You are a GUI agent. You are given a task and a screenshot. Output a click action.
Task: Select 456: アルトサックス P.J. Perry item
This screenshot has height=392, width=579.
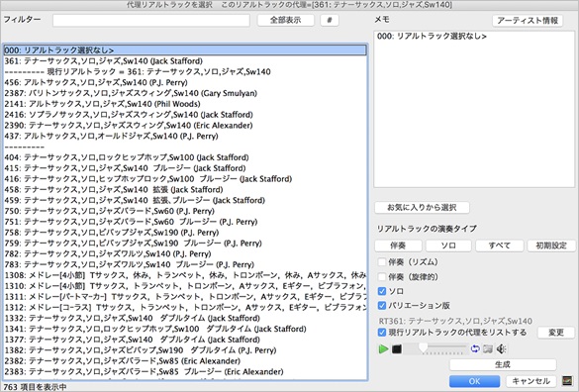[185, 82]
